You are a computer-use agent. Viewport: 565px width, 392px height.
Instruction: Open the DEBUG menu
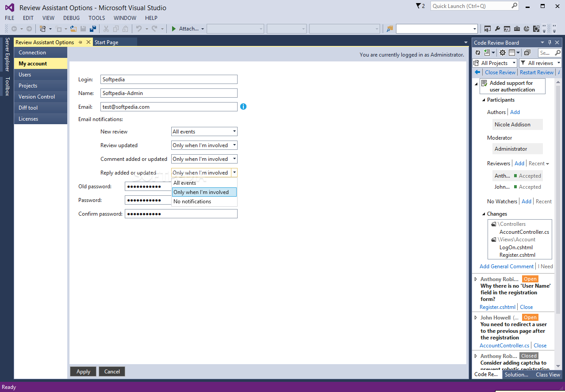pos(72,18)
